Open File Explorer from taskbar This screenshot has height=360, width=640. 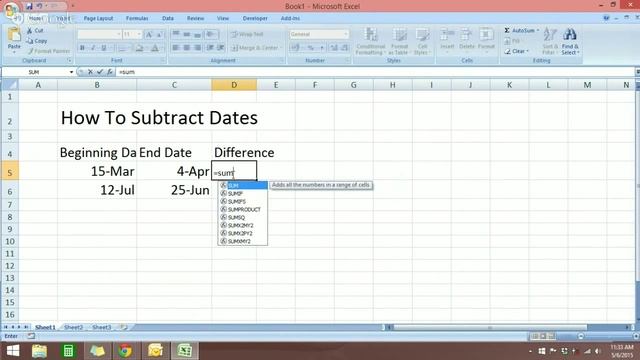40,351
